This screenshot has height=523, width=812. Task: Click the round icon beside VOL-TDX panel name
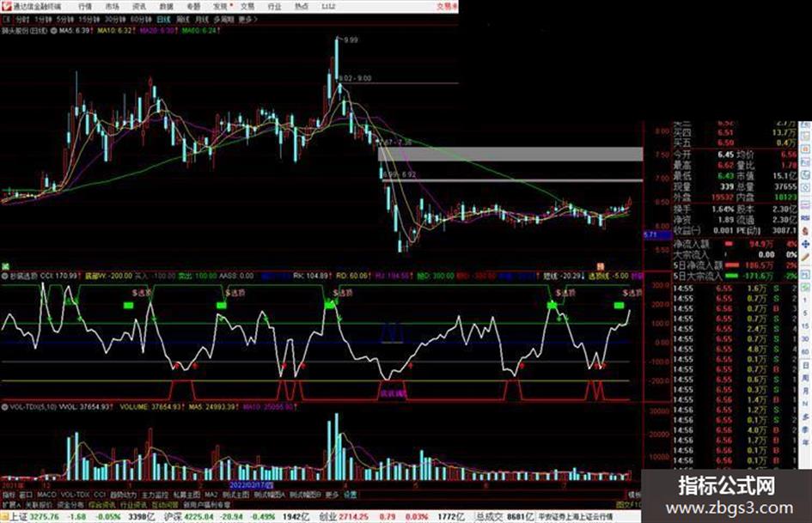click(x=6, y=407)
